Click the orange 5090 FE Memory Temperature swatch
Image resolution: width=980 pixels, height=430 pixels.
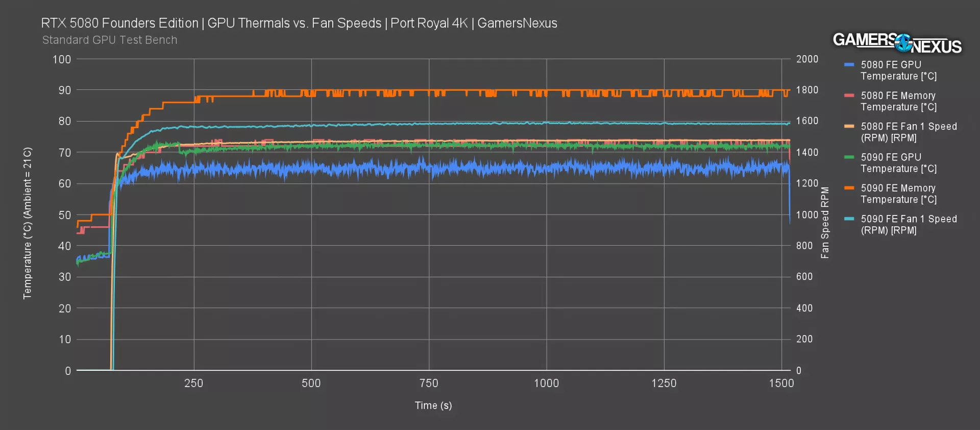click(849, 188)
